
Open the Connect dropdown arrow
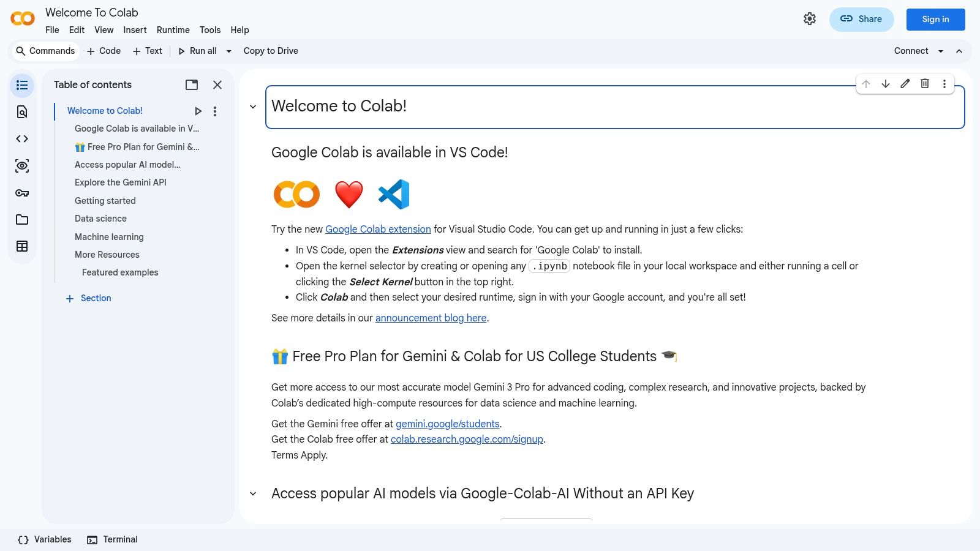(941, 51)
